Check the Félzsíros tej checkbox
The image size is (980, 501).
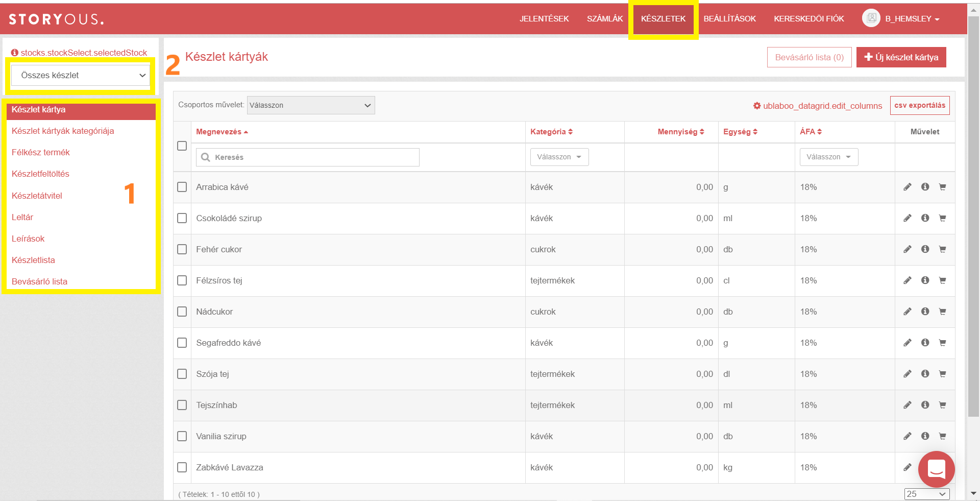182,280
